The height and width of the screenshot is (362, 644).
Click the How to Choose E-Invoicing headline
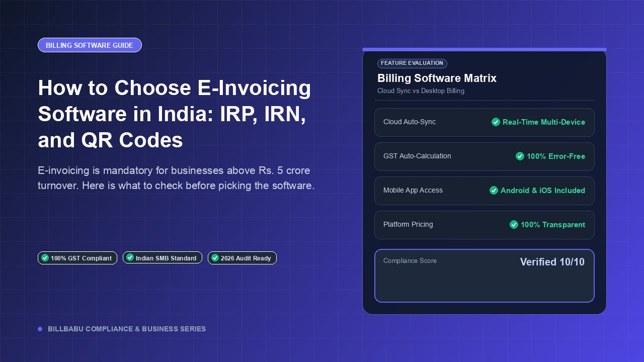click(x=175, y=114)
